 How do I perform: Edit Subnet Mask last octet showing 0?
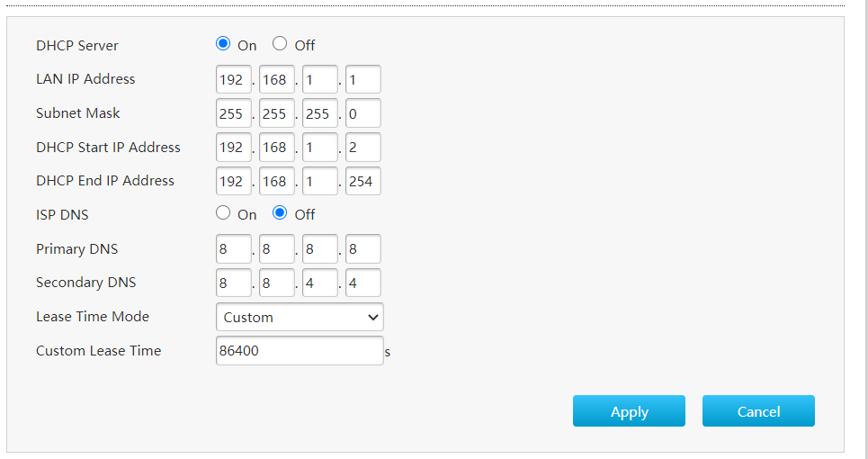click(363, 113)
